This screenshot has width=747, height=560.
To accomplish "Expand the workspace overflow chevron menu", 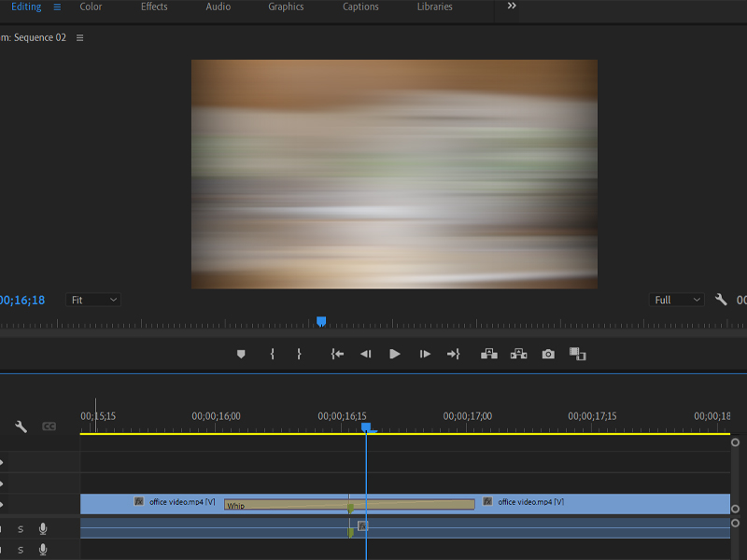I will (x=512, y=7).
